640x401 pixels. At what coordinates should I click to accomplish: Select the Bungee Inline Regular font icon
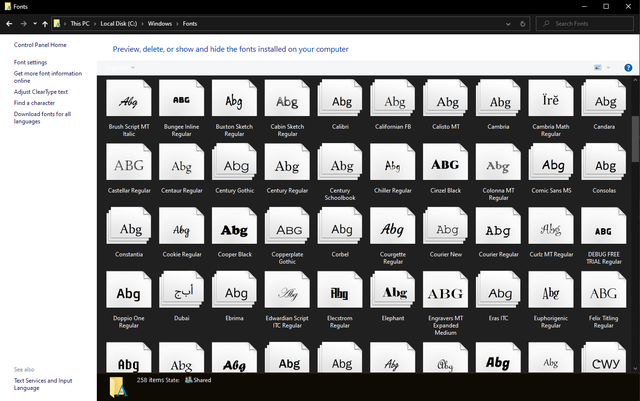pyautogui.click(x=181, y=98)
